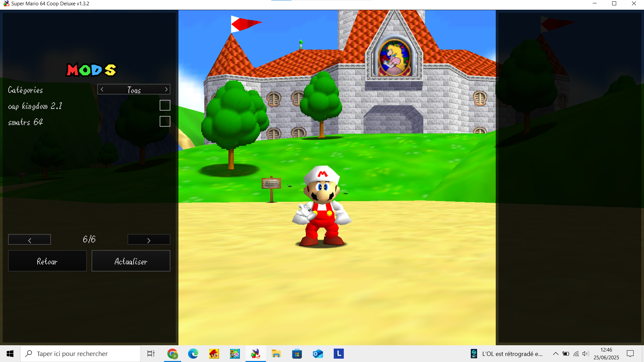Select next category with right arrow
The height and width of the screenshot is (362, 644).
click(166, 89)
